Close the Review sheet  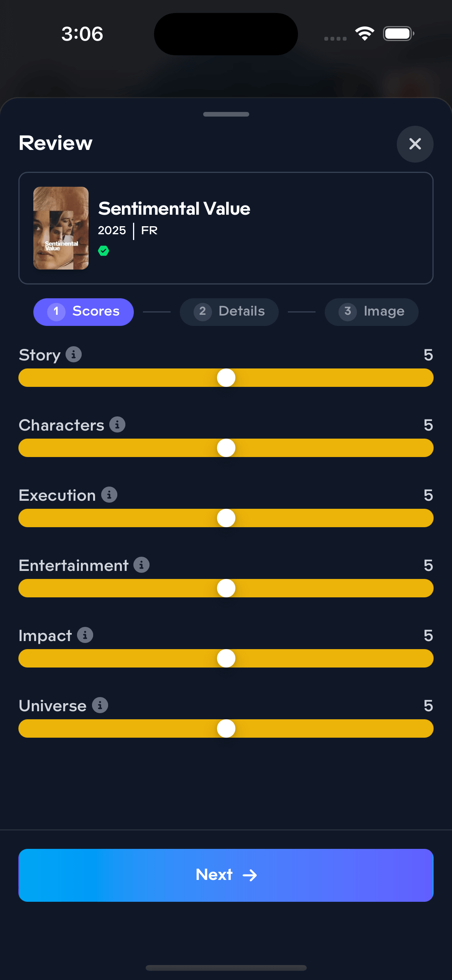[415, 144]
